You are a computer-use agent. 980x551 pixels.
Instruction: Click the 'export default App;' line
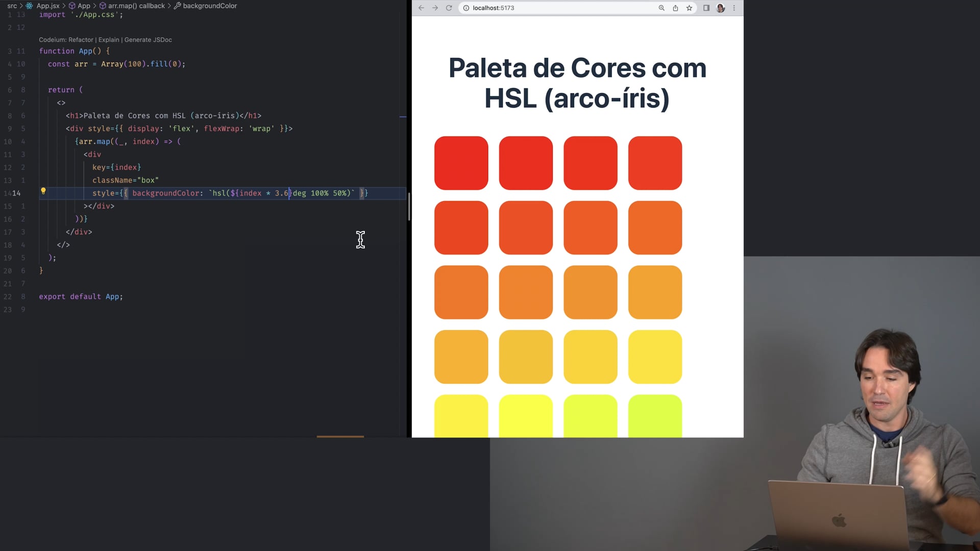pyautogui.click(x=81, y=296)
